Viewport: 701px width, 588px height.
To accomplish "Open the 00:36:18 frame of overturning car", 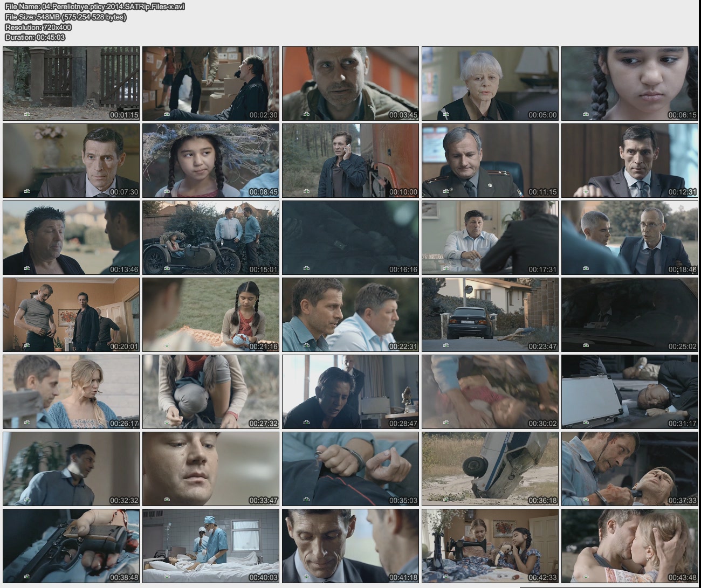I will pyautogui.click(x=490, y=469).
